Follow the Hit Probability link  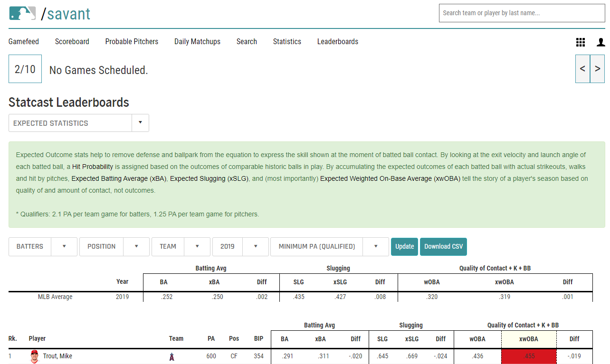[x=93, y=167]
